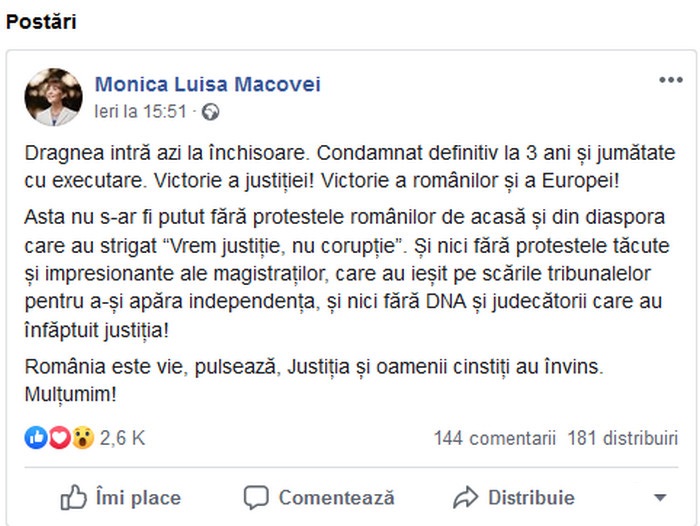Viewport: 700px width, 526px height.
Task: Click the Comentează button
Action: point(319,497)
